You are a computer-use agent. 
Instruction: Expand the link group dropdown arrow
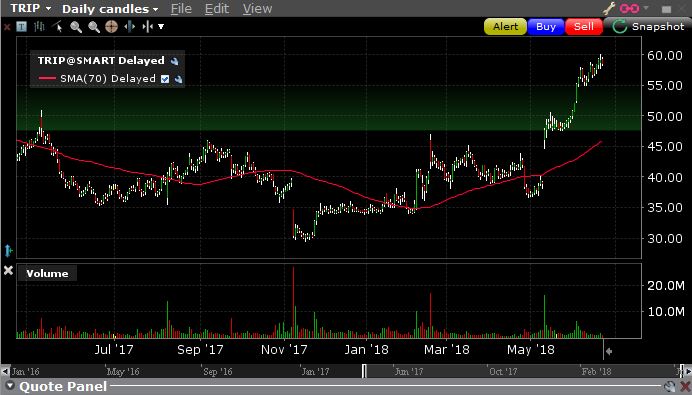click(x=646, y=8)
